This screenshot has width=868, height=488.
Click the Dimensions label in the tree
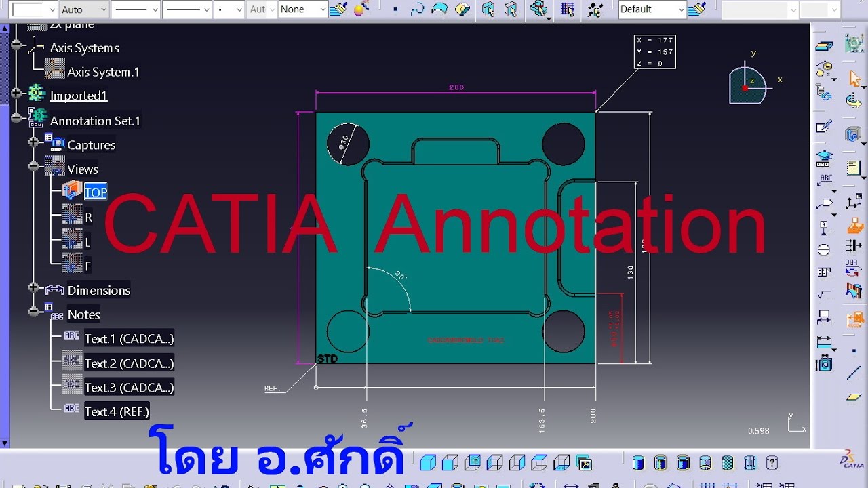[x=99, y=290]
